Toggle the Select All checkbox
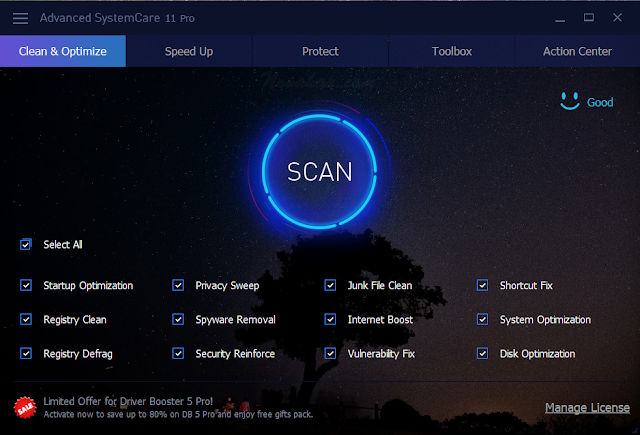The width and height of the screenshot is (640, 435). [x=26, y=244]
